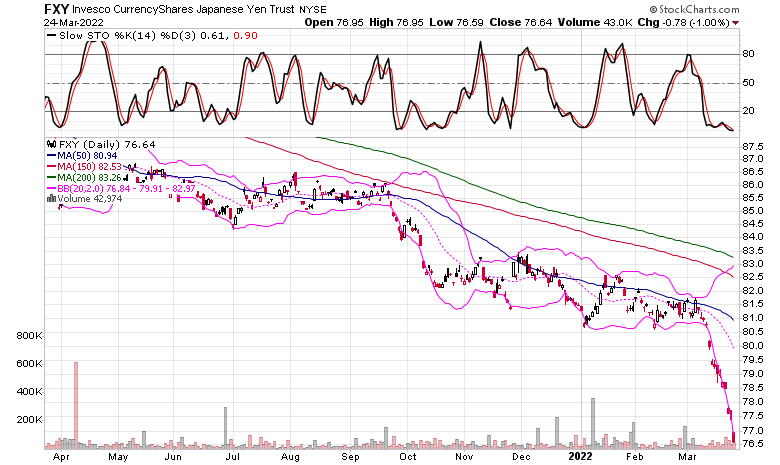Click the Chg -0.78 (-1.00%) value

click(683, 22)
